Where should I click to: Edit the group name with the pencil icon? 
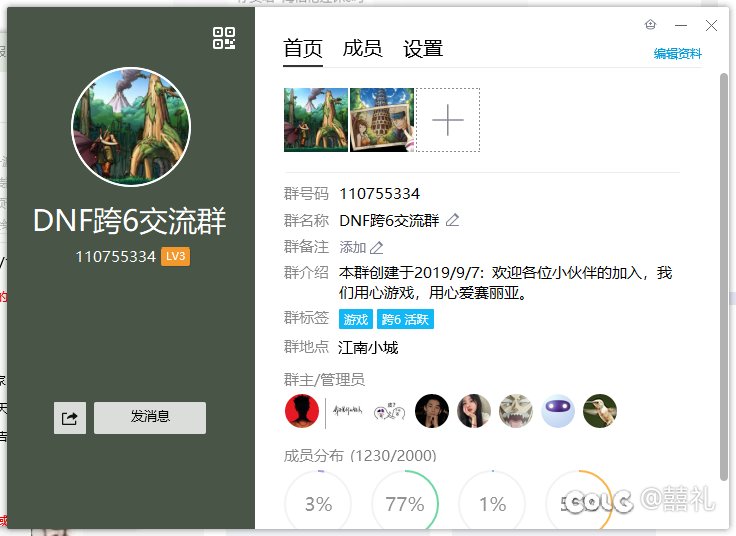coord(452,220)
